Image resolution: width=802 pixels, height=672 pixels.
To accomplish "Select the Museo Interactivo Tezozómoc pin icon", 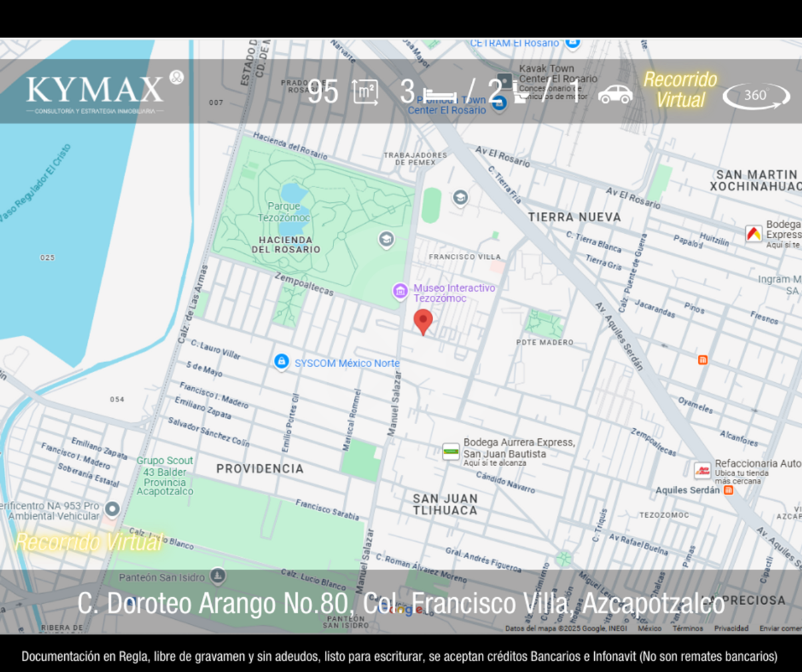I will tap(400, 291).
